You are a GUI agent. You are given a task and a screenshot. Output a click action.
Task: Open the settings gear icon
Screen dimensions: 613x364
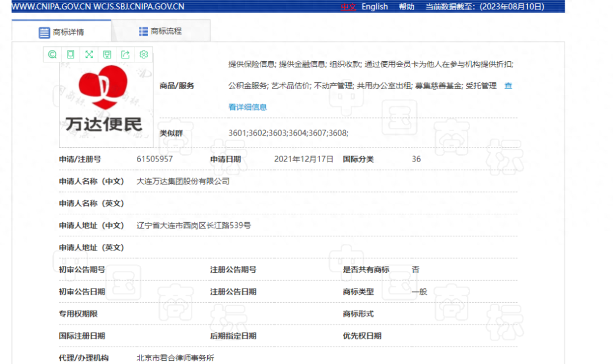pos(144,54)
